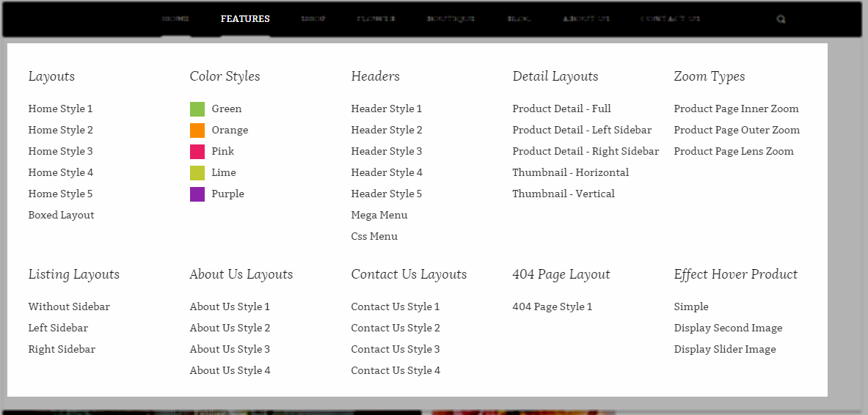Select Header Style 1
This screenshot has width=868, height=415.
(x=387, y=109)
